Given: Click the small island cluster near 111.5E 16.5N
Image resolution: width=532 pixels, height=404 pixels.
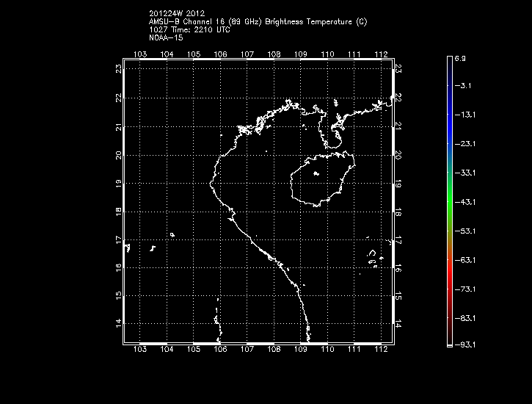Looking at the screenshot, I should click(x=374, y=257).
